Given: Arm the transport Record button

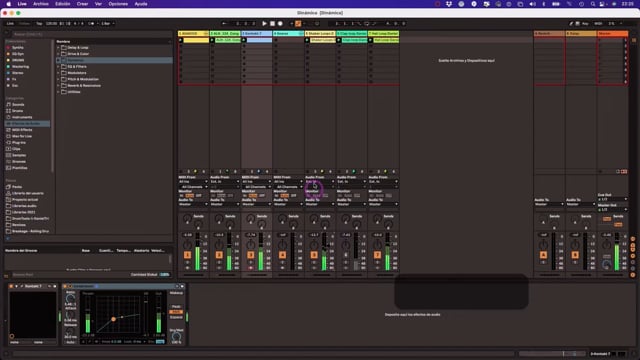Looking at the screenshot, I should (x=280, y=24).
